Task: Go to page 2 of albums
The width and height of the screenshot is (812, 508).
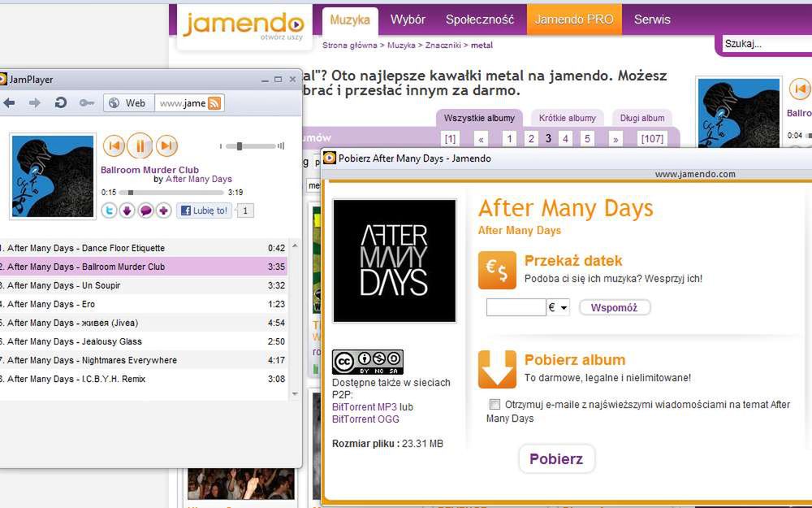Action: (531, 139)
